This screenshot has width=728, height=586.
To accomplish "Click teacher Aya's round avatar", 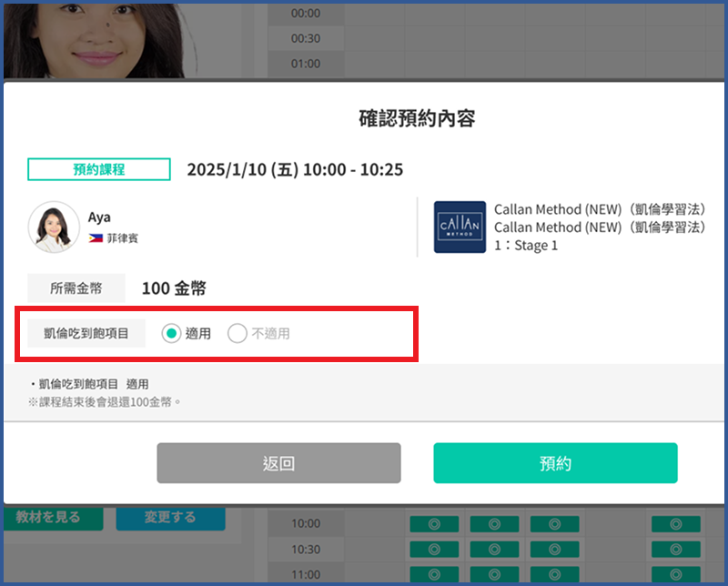I will [54, 227].
